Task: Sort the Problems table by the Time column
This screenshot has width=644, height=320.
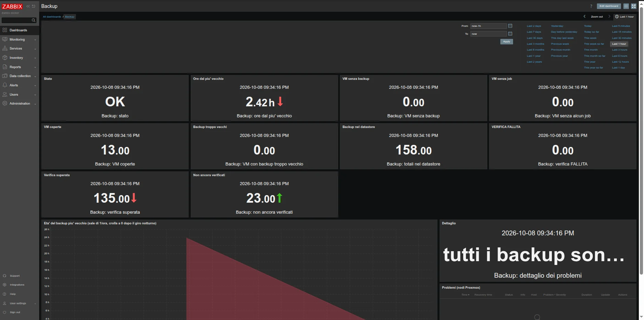Action: coord(465,295)
